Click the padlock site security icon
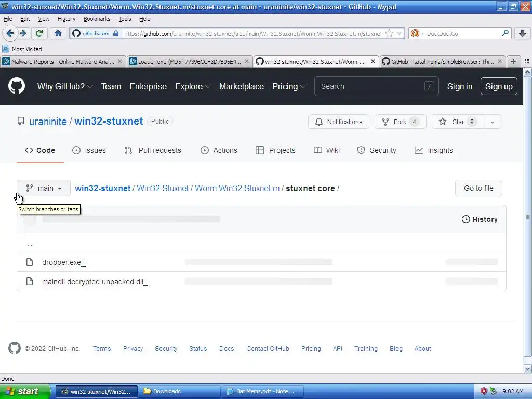Image resolution: width=532 pixels, height=399 pixels. coord(116,33)
